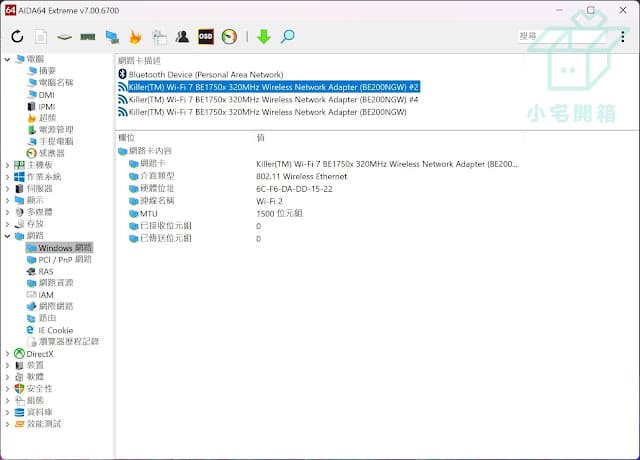Open the three-dot menu button
Viewport: 640px width, 460px height.
622,37
